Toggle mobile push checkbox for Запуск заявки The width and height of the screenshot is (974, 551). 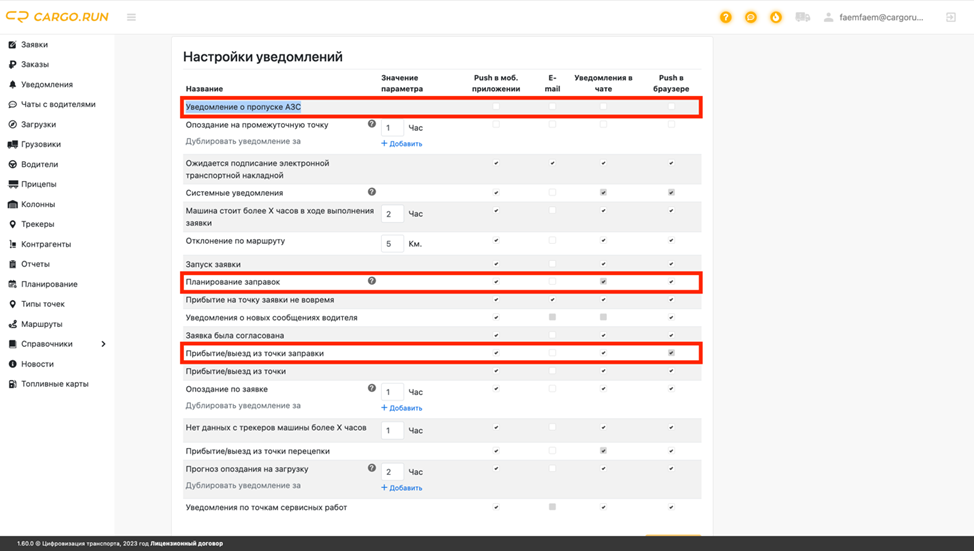496,264
